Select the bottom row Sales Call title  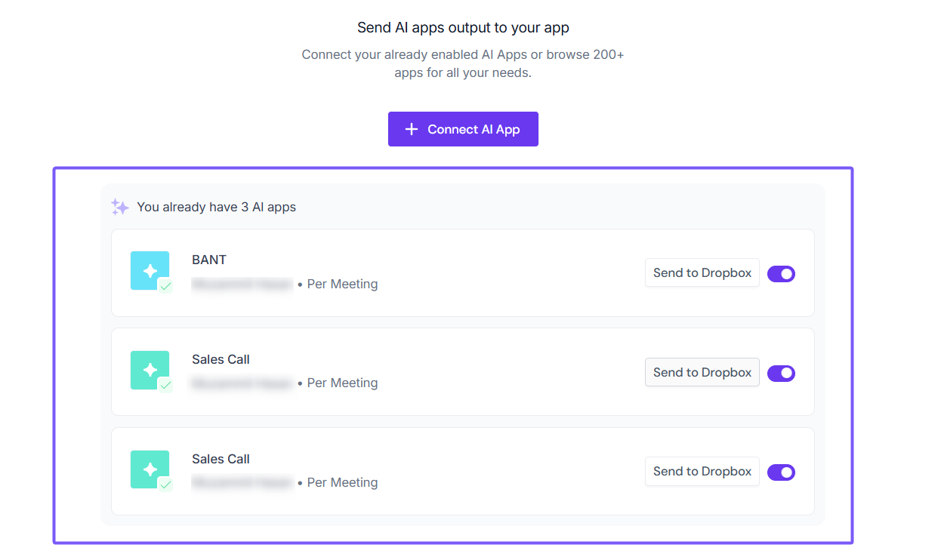pyautogui.click(x=221, y=459)
